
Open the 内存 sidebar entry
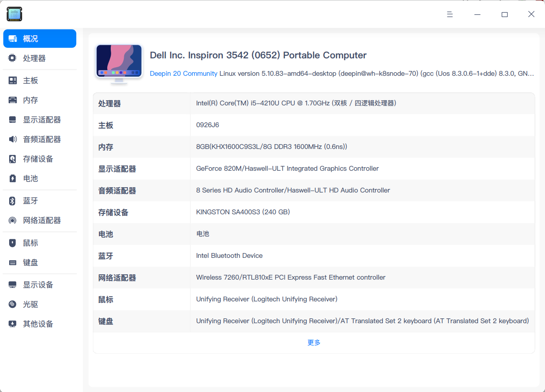click(x=40, y=100)
